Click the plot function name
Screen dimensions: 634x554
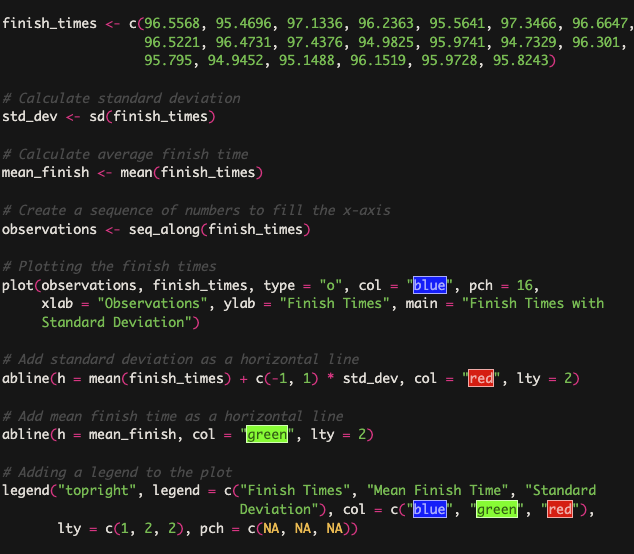18,285
